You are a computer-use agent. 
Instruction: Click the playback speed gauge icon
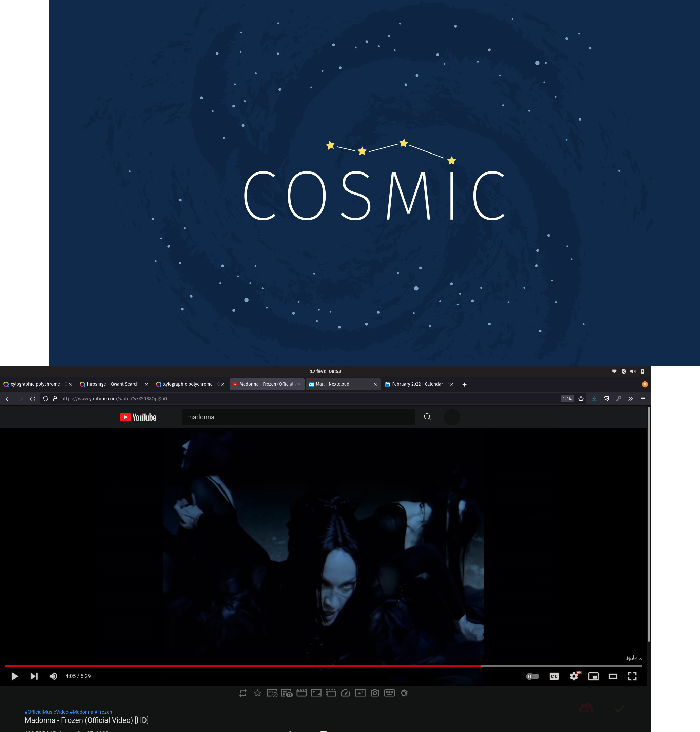(x=346, y=693)
